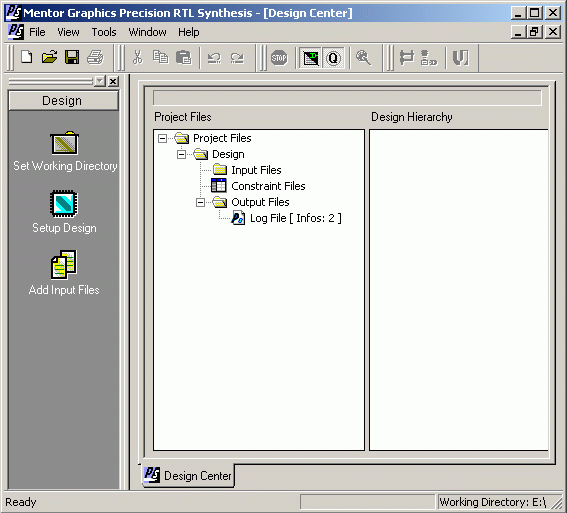This screenshot has height=513, width=567.
Task: Select the Output Files tree label
Action: pos(260,202)
